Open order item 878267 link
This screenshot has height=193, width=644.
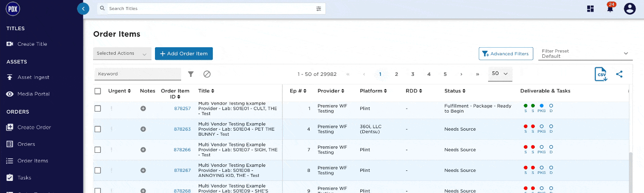coord(183,170)
